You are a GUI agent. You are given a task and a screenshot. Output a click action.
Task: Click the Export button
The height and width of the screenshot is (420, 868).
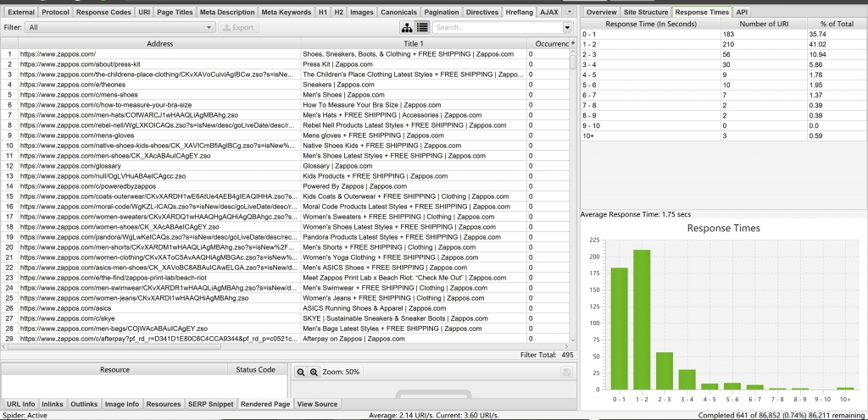click(x=238, y=27)
